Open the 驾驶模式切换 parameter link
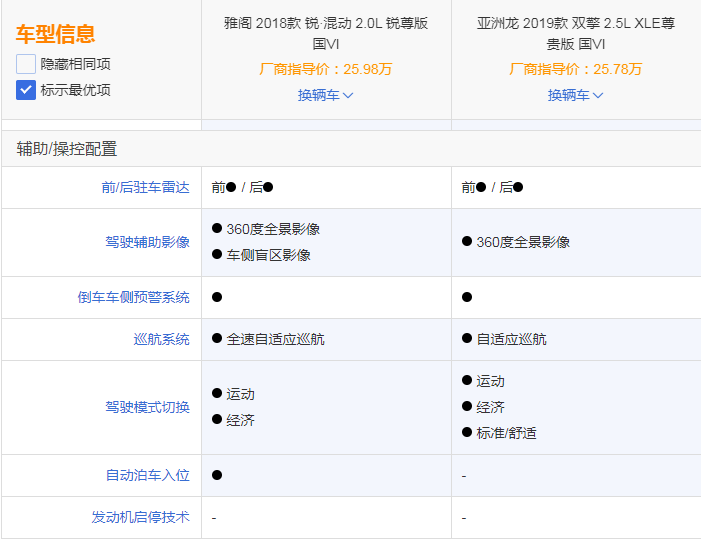Viewport: 701px width, 539px height. [148, 407]
